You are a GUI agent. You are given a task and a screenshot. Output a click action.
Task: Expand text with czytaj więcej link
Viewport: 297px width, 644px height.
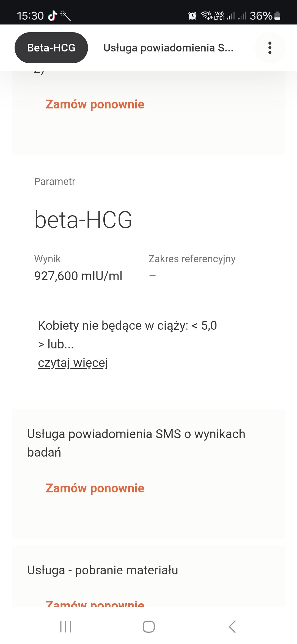73,363
